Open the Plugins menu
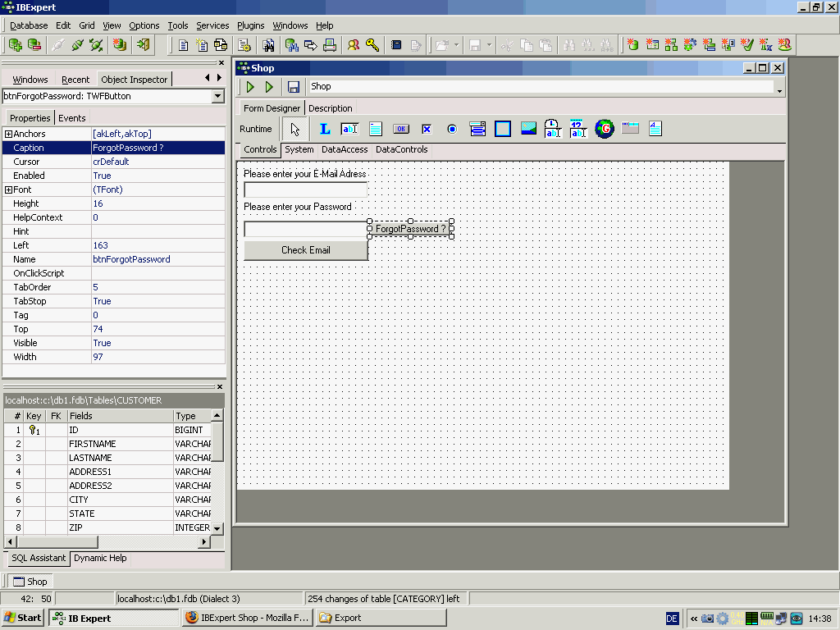This screenshot has width=840, height=630. click(x=251, y=25)
